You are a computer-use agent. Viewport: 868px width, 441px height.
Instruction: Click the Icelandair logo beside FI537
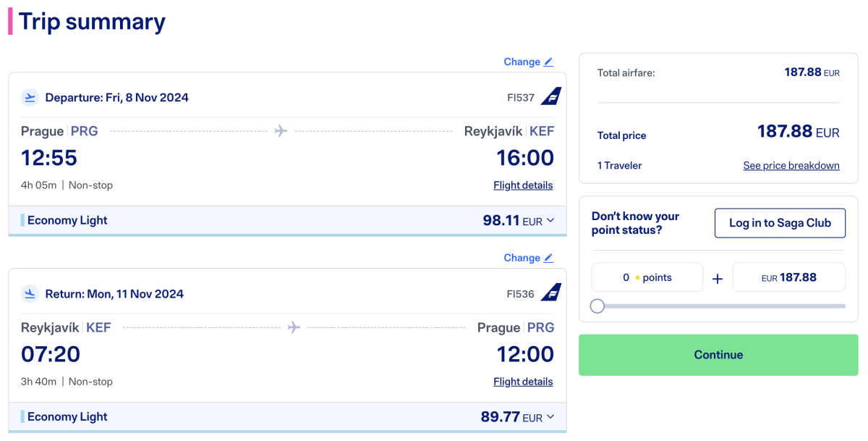(x=551, y=97)
